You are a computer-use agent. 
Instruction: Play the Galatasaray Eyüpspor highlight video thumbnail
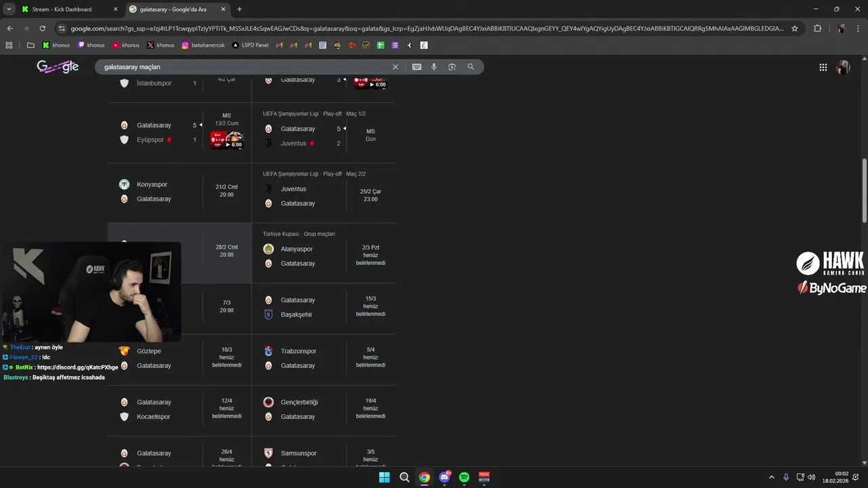click(x=226, y=140)
